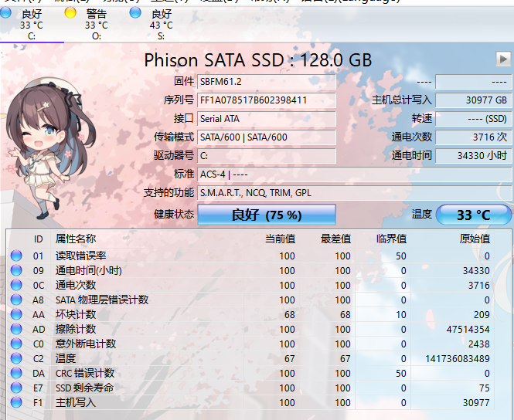This screenshot has width=514, height=420.
Task: Click status orb for AD 擦除计数 row
Action: (16, 329)
